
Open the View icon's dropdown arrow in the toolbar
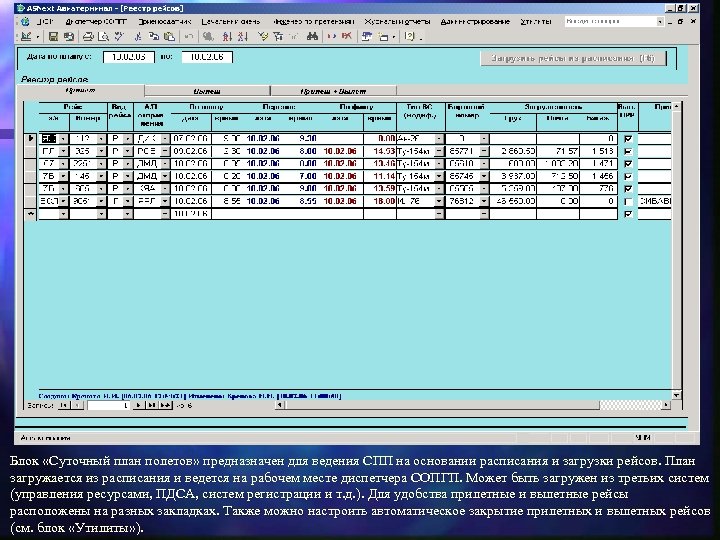[x=37, y=36]
